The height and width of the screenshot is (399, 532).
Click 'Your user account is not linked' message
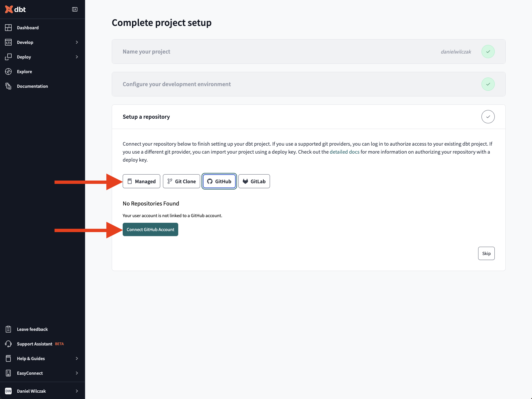click(172, 215)
